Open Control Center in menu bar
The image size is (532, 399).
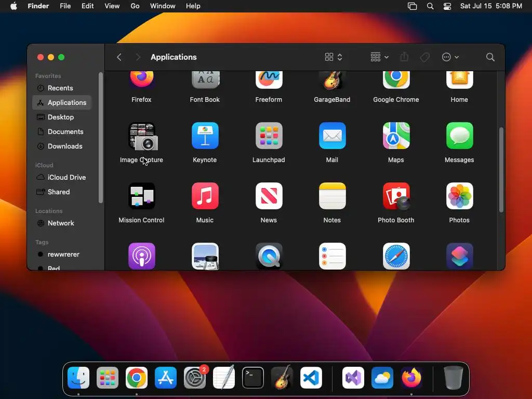click(x=447, y=6)
